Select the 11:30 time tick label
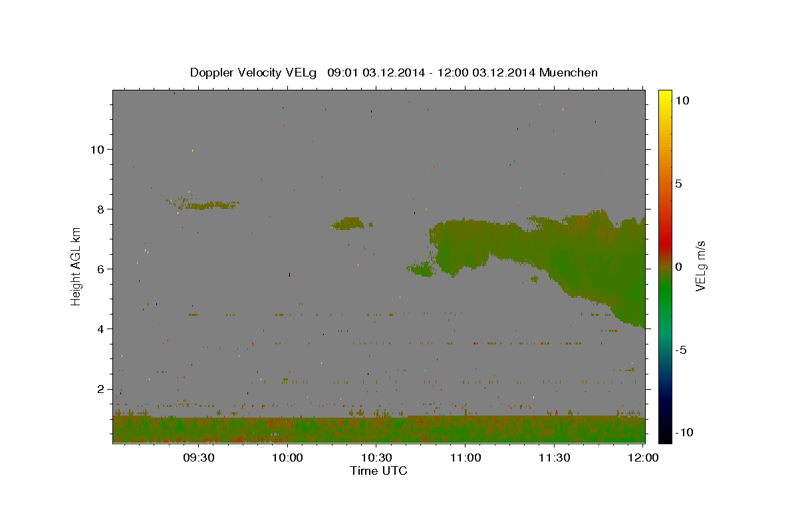 (554, 458)
